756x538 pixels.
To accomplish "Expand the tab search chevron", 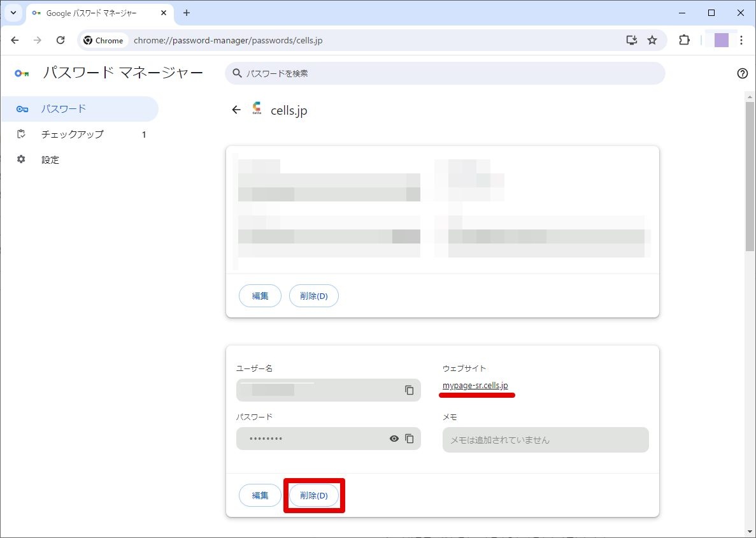I will coord(13,13).
